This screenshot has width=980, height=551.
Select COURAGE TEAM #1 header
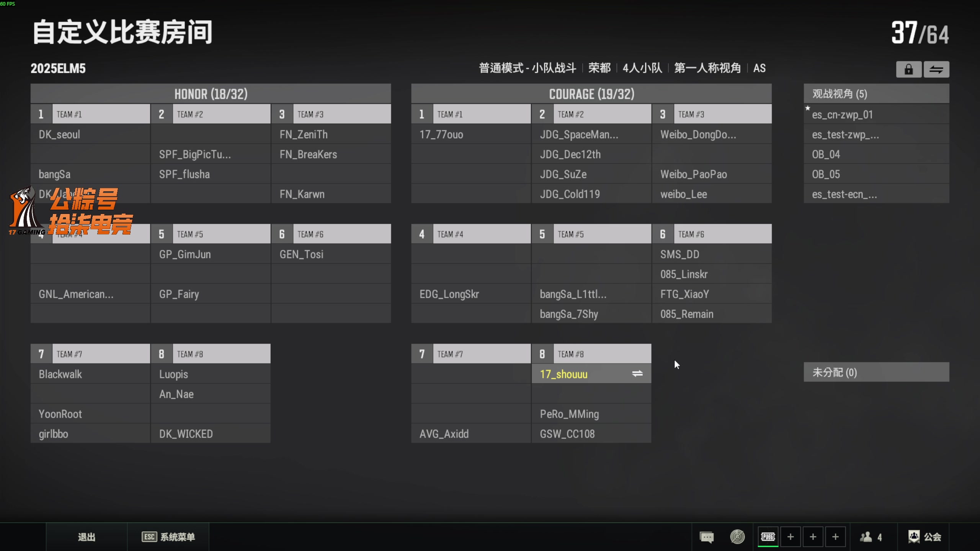point(471,114)
